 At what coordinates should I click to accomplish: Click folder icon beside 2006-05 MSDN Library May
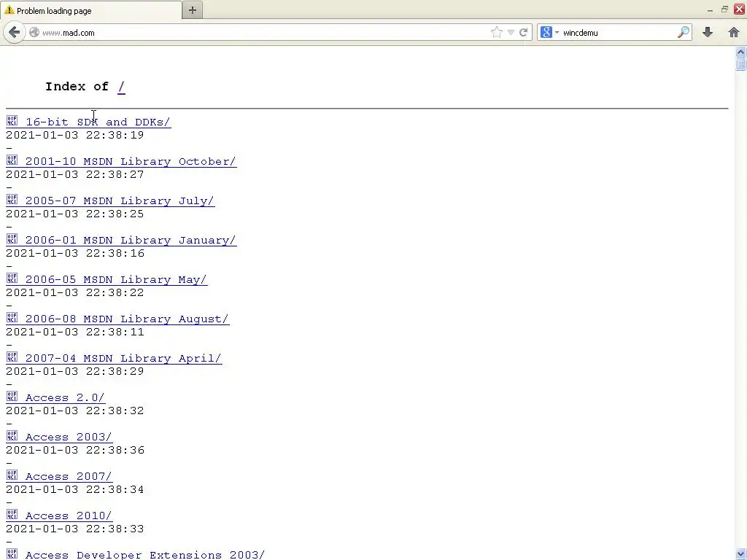point(12,278)
